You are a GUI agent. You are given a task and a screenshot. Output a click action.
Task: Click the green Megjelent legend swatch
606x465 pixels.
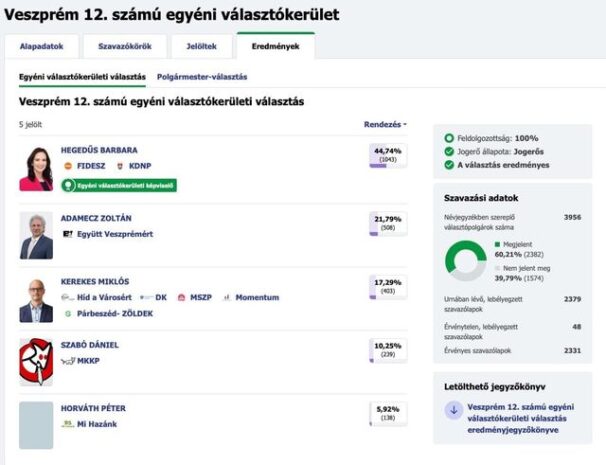tap(497, 244)
